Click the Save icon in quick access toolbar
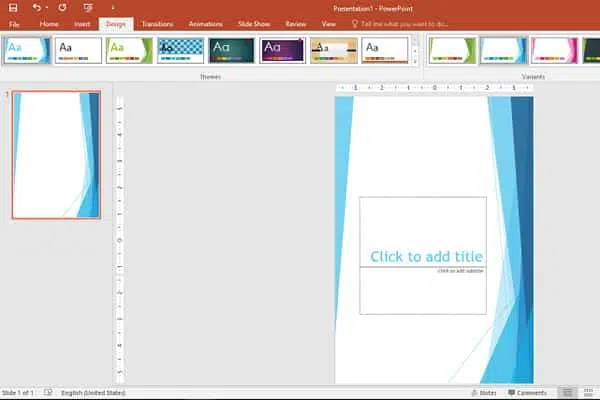600x400 pixels. click(x=13, y=7)
